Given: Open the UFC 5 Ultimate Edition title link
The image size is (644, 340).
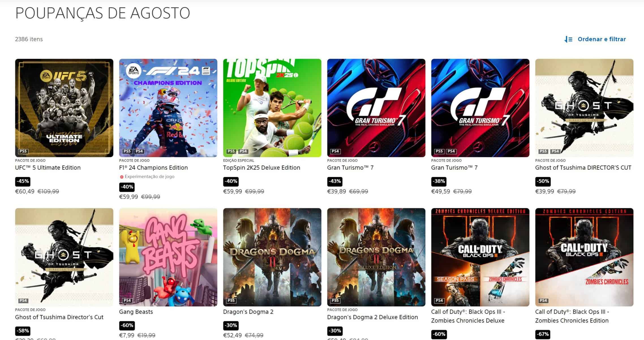Looking at the screenshot, I should point(48,168).
